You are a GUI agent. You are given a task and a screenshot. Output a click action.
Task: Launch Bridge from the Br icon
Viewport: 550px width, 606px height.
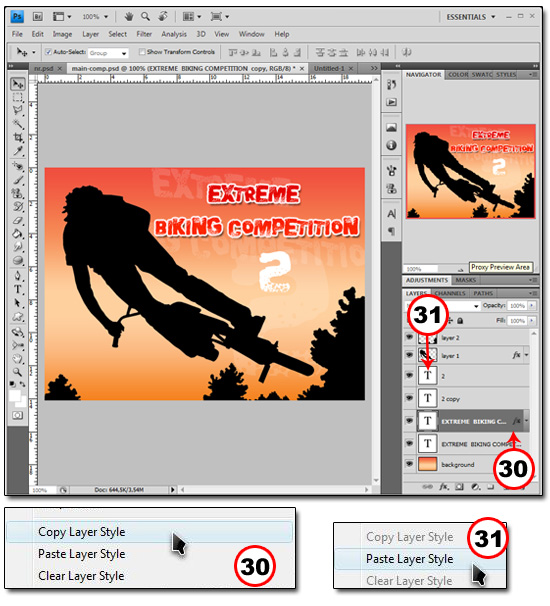click(x=37, y=17)
